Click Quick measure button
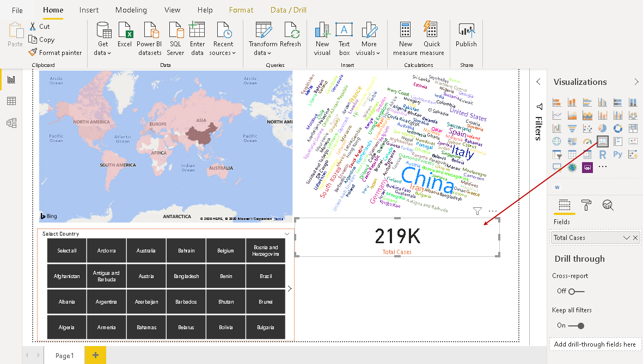This screenshot has width=643, height=364. pos(431,39)
